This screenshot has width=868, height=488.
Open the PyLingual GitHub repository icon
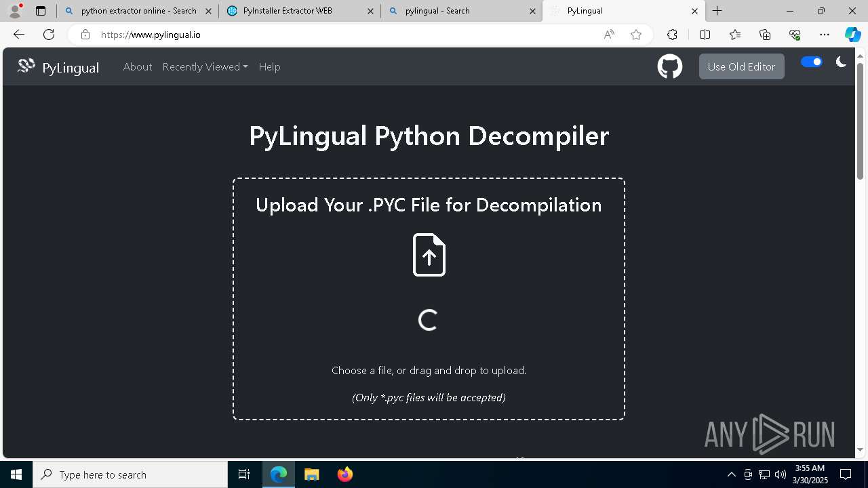tap(670, 66)
